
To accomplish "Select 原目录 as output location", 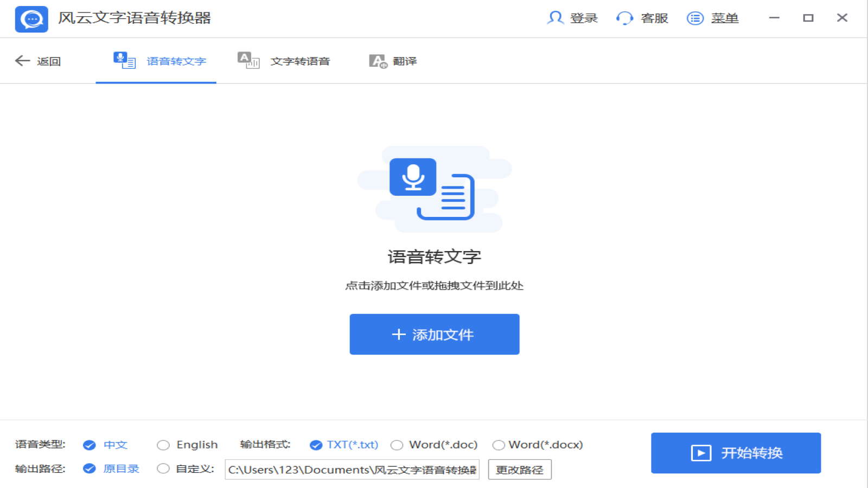I will tap(89, 468).
